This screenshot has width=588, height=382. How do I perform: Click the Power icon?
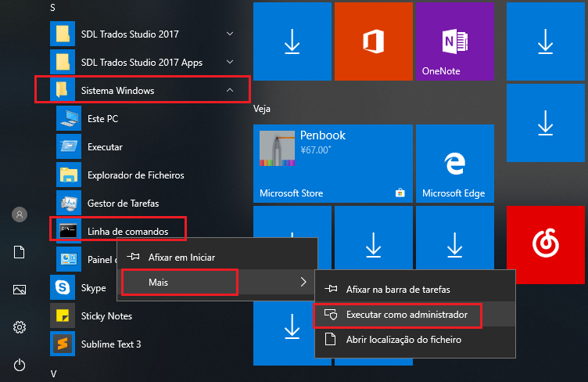click(x=20, y=365)
